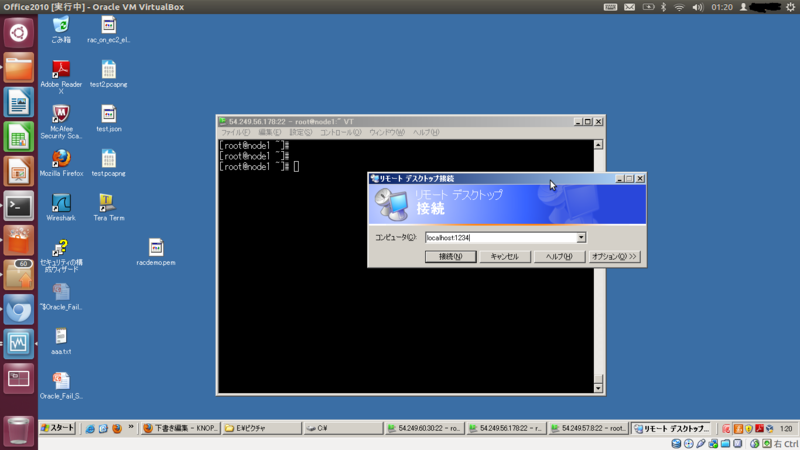Screen dimensions: 800x450
Task: Open the Terminal from the launcher
Action: (18, 206)
